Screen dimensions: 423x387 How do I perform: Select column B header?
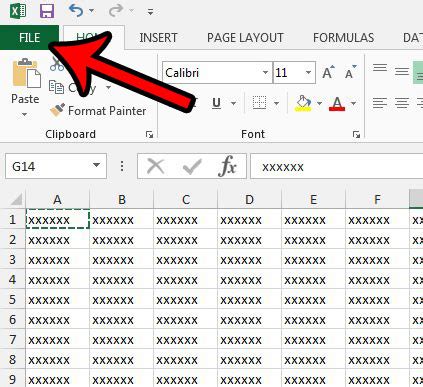click(x=122, y=200)
